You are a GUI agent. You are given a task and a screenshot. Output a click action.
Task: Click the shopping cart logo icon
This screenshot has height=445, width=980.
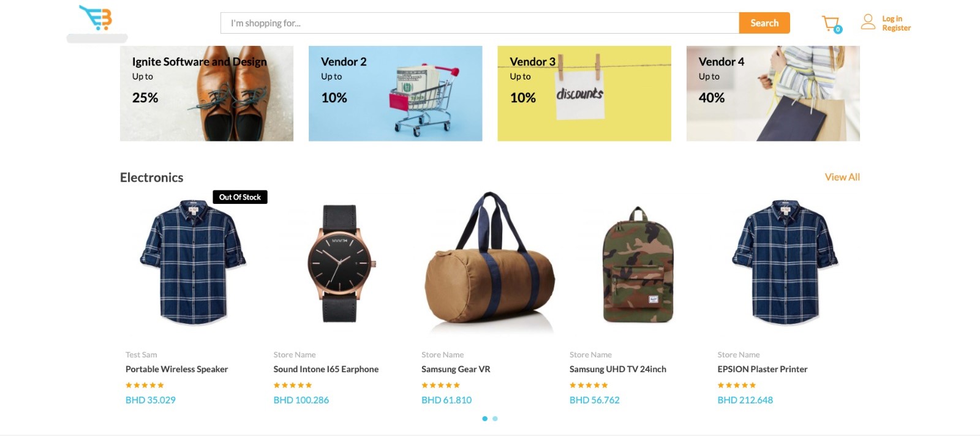[x=96, y=18]
